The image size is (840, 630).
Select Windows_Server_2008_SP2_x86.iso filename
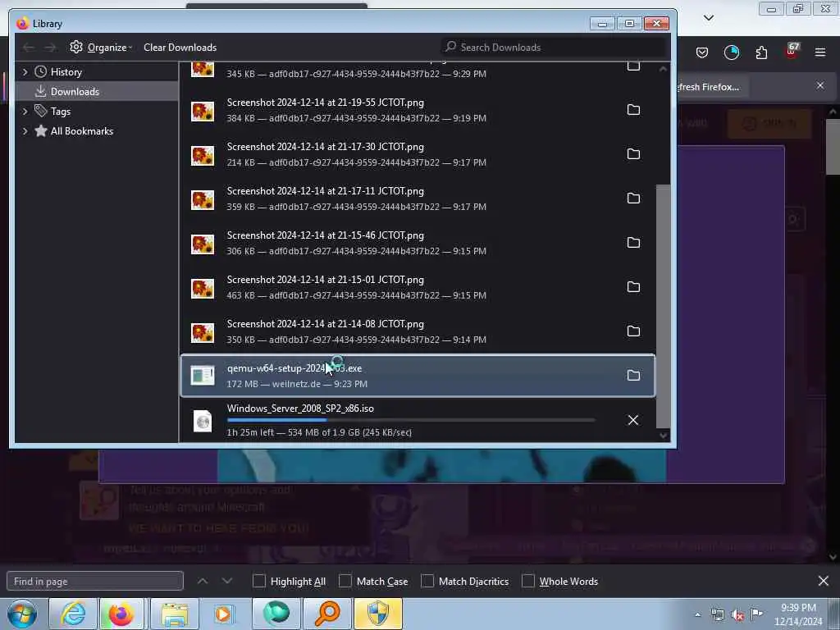click(x=300, y=409)
